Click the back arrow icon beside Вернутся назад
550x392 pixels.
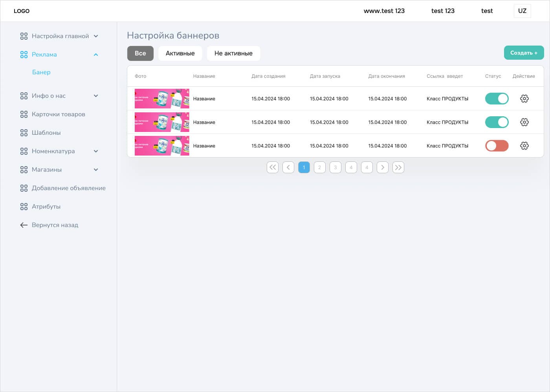[24, 225]
